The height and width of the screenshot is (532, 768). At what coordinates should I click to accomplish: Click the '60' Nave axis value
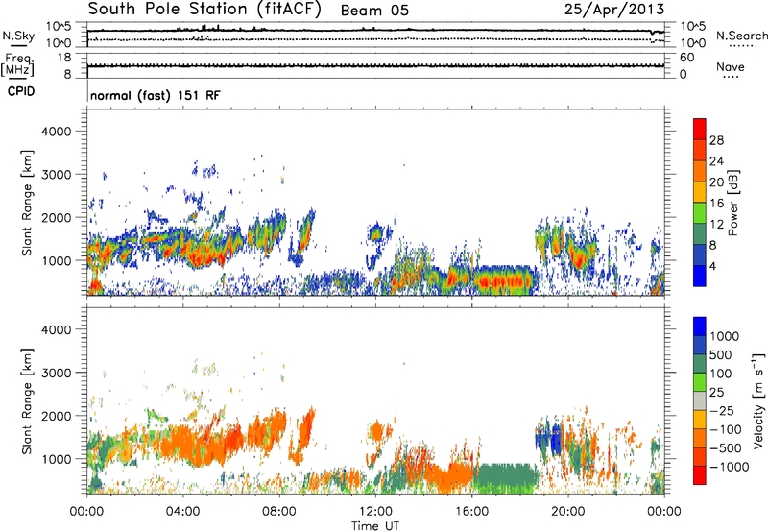click(686, 58)
